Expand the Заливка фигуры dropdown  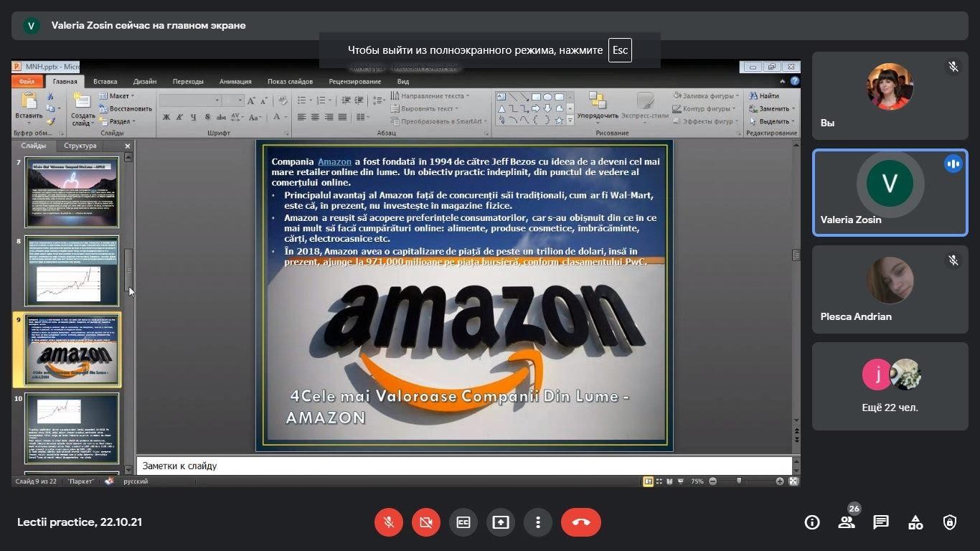(707, 96)
